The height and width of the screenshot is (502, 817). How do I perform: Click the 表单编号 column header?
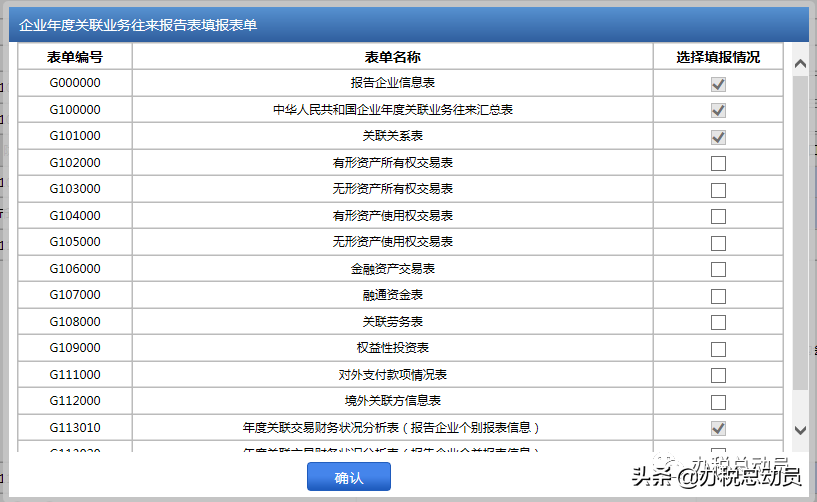point(75,57)
